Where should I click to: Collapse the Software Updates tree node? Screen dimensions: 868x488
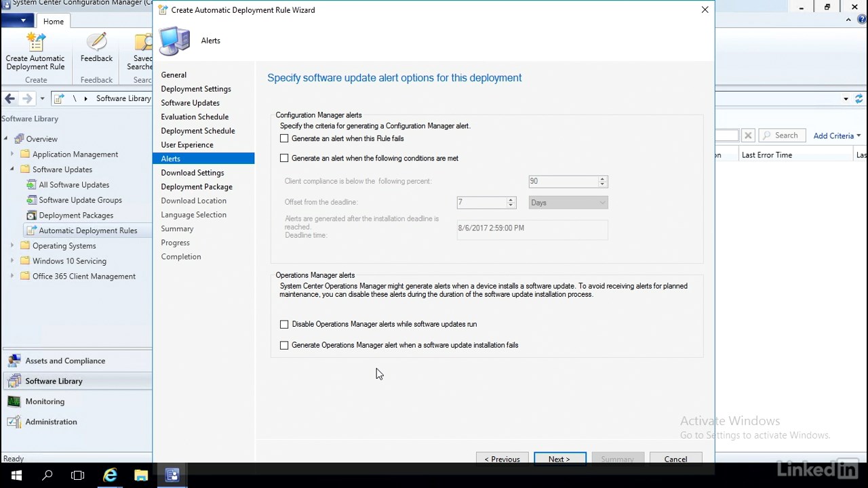tap(12, 169)
